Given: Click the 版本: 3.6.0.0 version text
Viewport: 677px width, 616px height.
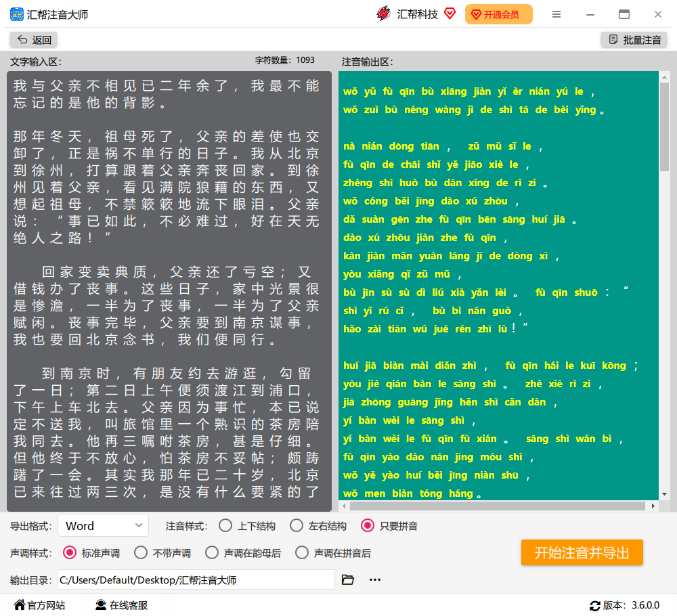Looking at the screenshot, I should point(631,605).
